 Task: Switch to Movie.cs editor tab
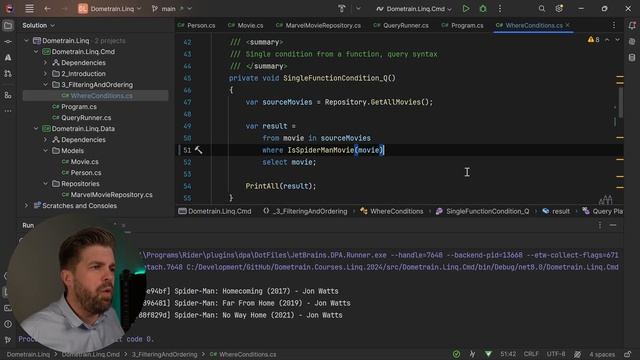tap(246, 25)
